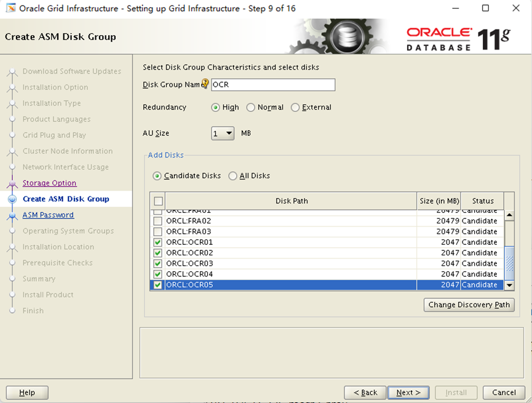Select the ORCL:FRA02 disk path text

[189, 221]
